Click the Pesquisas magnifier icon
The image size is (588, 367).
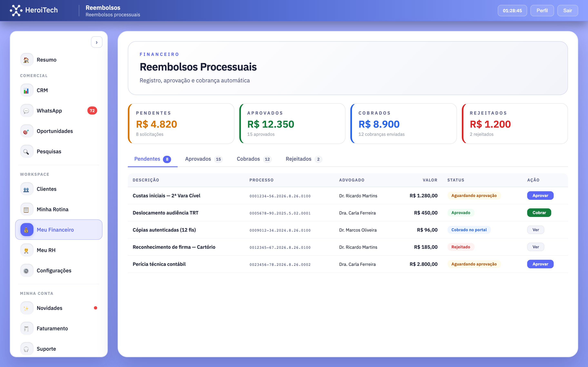point(27,151)
